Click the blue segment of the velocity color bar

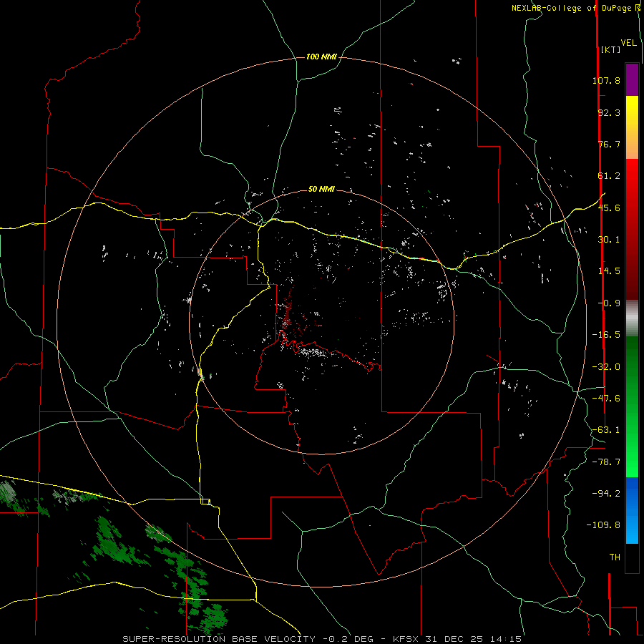(x=632, y=510)
